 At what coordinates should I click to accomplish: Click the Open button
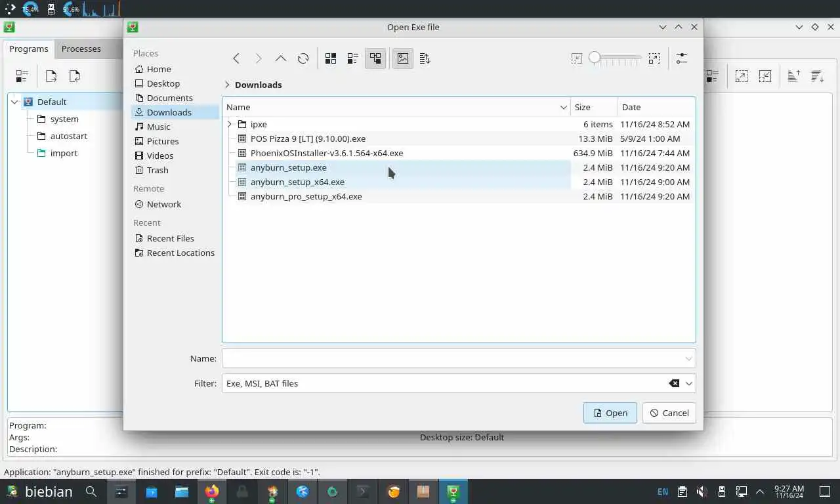[610, 413]
